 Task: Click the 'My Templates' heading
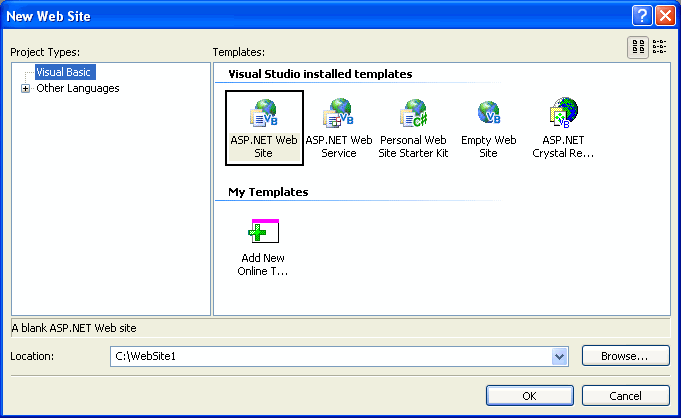pyautogui.click(x=268, y=192)
